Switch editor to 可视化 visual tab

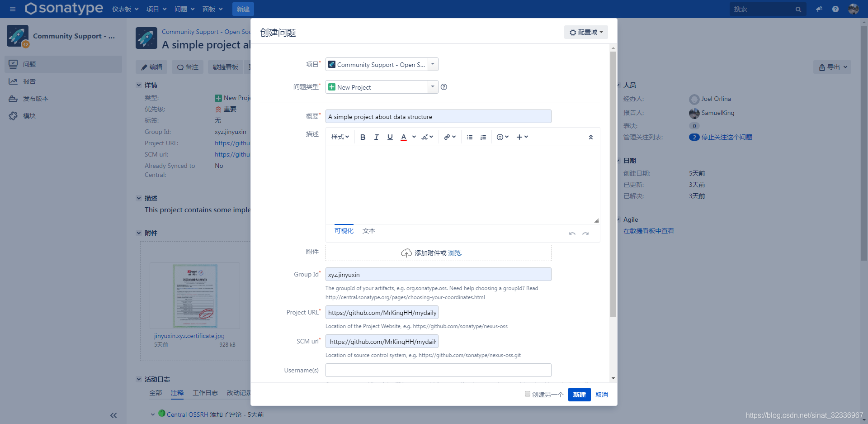click(344, 231)
